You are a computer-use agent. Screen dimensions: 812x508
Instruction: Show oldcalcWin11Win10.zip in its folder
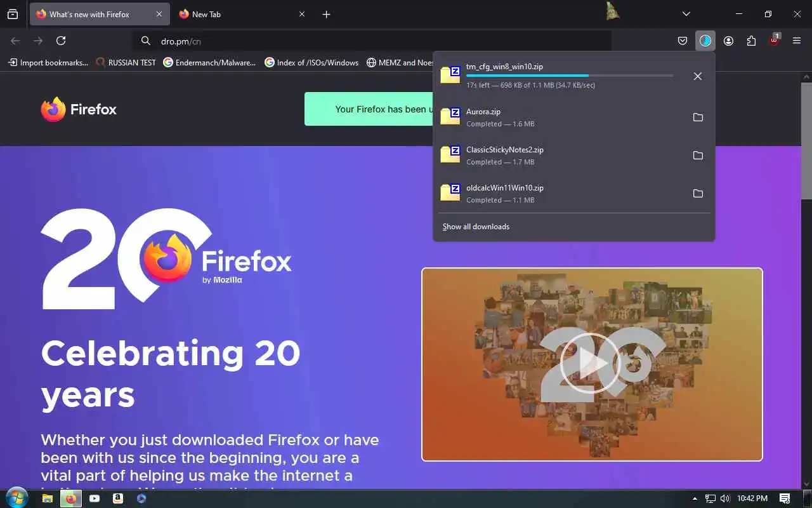click(x=698, y=194)
